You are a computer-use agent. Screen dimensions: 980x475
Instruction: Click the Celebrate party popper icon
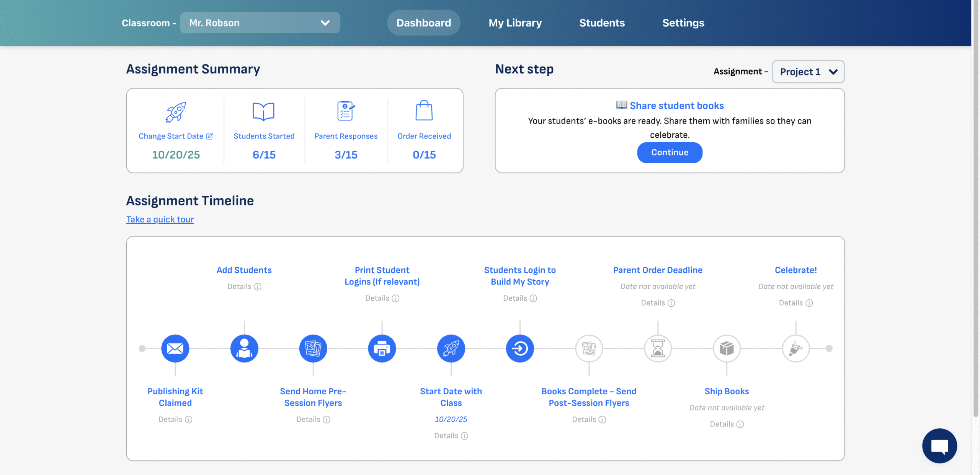pyautogui.click(x=795, y=348)
